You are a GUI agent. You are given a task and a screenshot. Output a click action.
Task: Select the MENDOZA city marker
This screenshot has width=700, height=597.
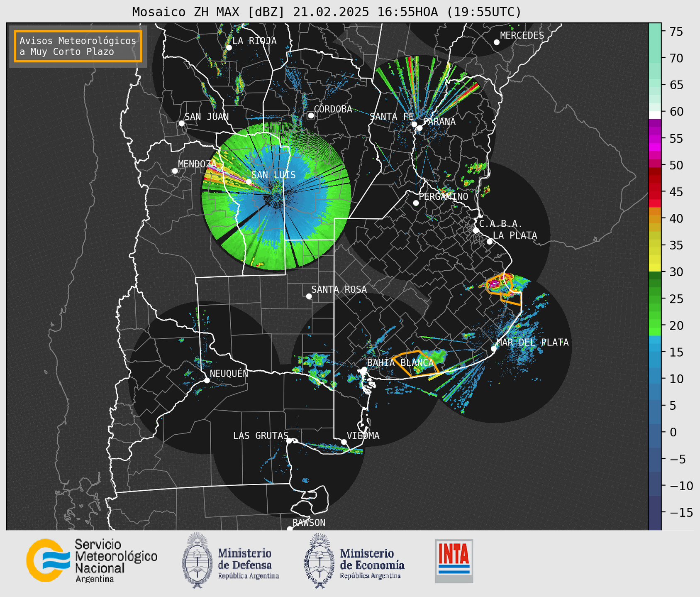(x=175, y=171)
